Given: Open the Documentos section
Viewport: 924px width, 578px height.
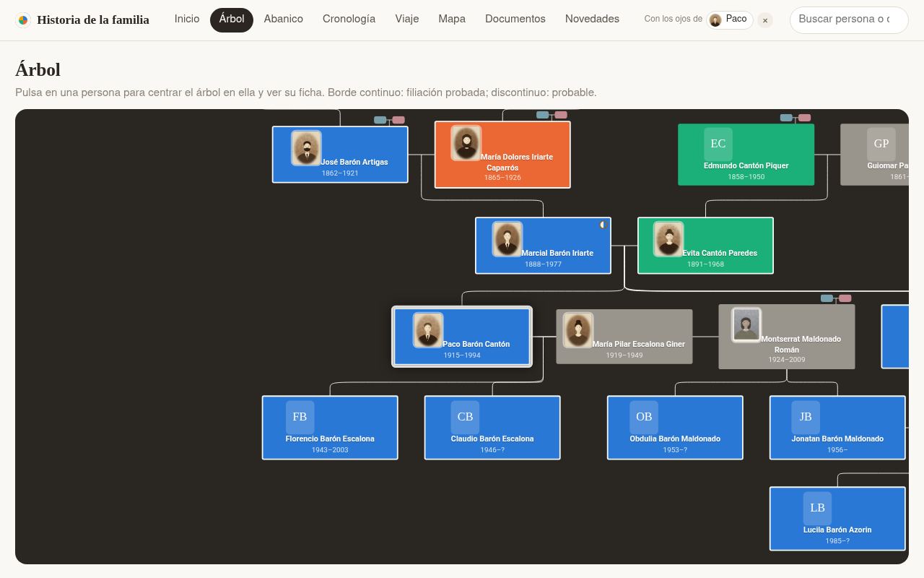Looking at the screenshot, I should pos(515,20).
